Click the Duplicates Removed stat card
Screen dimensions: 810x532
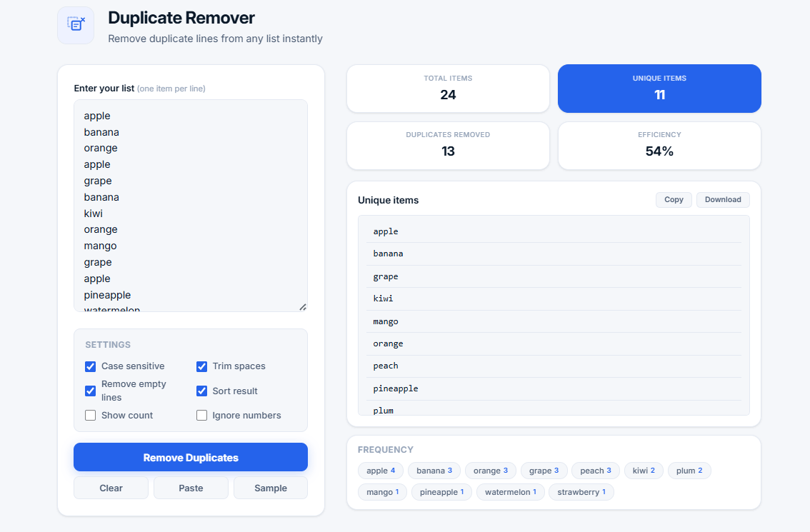coord(448,146)
